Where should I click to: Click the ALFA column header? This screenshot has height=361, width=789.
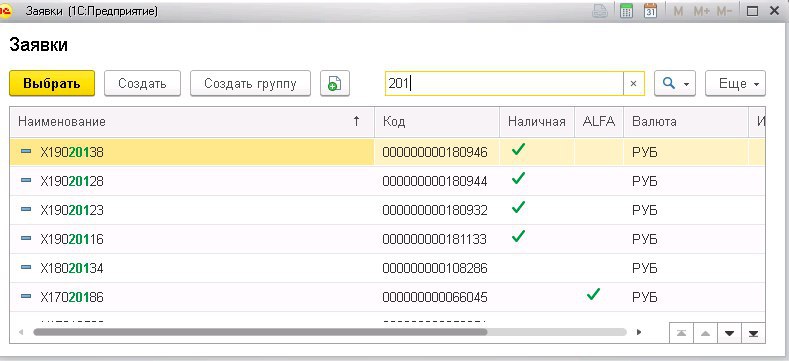click(599, 121)
